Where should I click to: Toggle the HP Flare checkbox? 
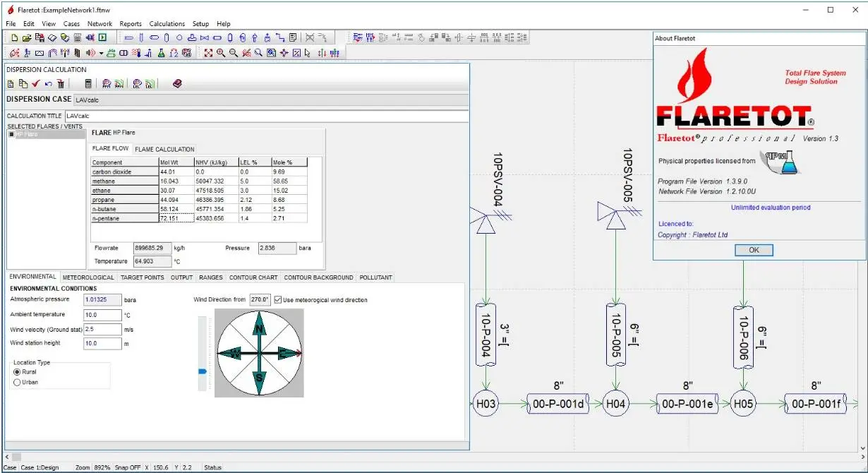coord(12,134)
